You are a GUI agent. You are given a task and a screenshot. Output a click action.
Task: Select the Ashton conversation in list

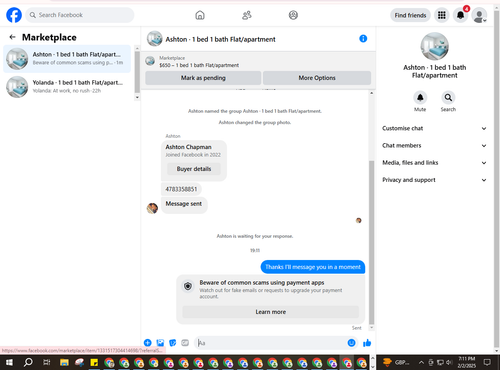click(x=67, y=59)
